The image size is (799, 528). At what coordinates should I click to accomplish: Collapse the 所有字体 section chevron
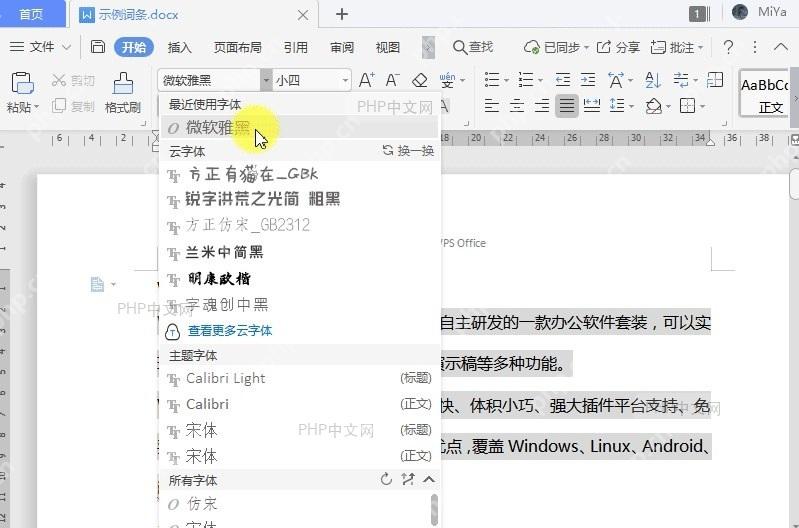pos(429,479)
